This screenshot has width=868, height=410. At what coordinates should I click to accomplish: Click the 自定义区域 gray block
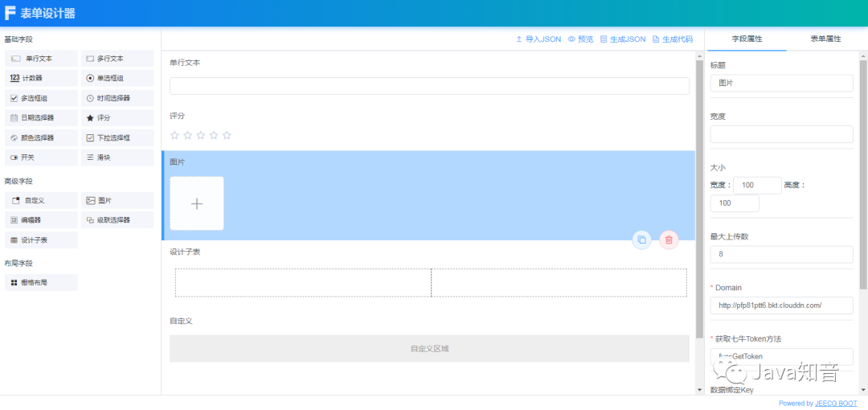[x=429, y=349]
